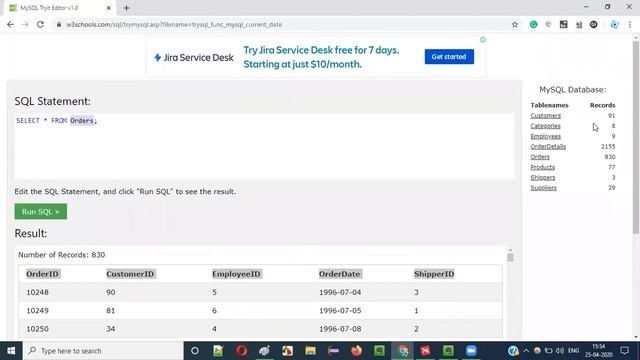
Task: Open File Explorer from taskbar
Action: (310, 351)
